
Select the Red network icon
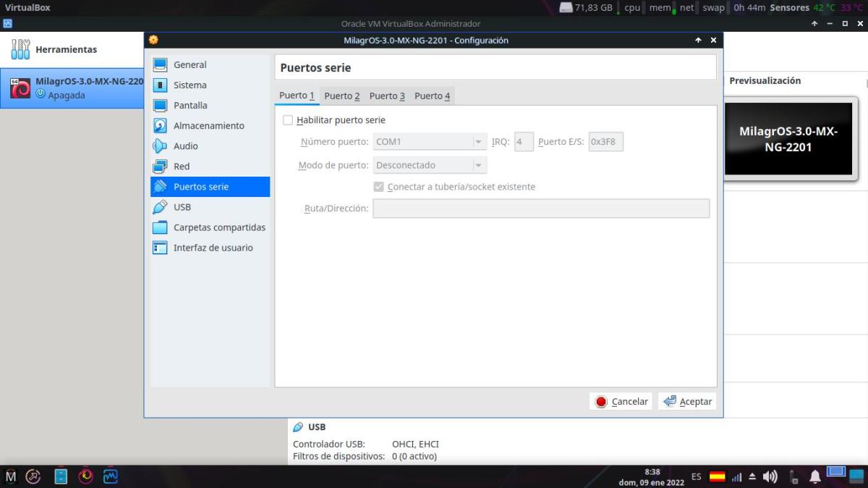(160, 167)
